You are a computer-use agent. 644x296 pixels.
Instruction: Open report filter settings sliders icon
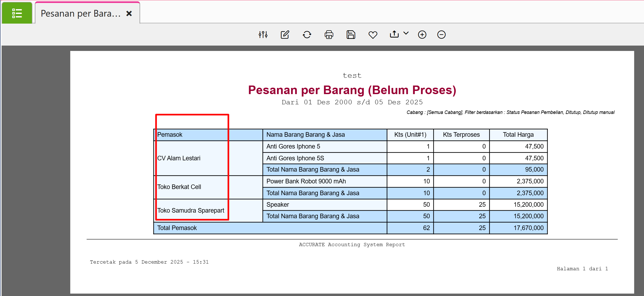(263, 35)
